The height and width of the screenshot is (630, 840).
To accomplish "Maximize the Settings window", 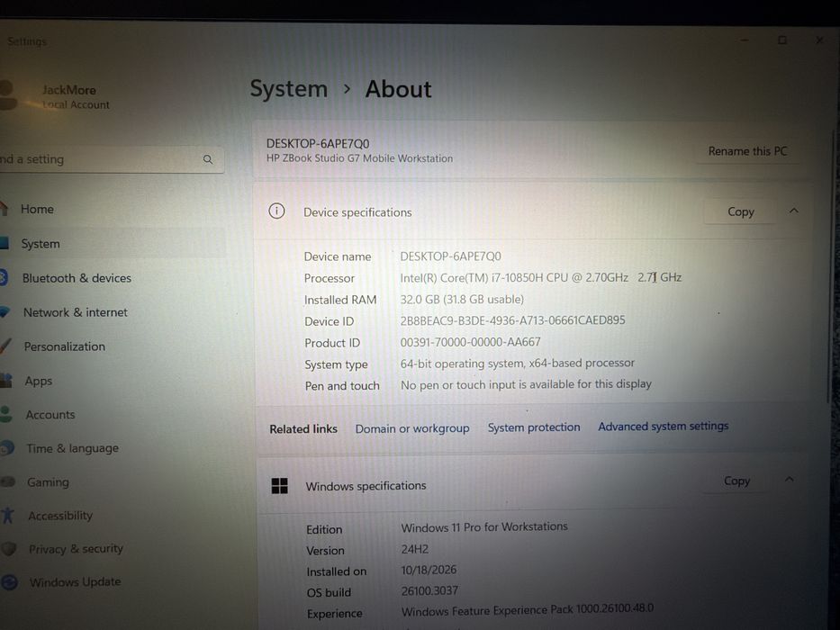I will [x=782, y=40].
